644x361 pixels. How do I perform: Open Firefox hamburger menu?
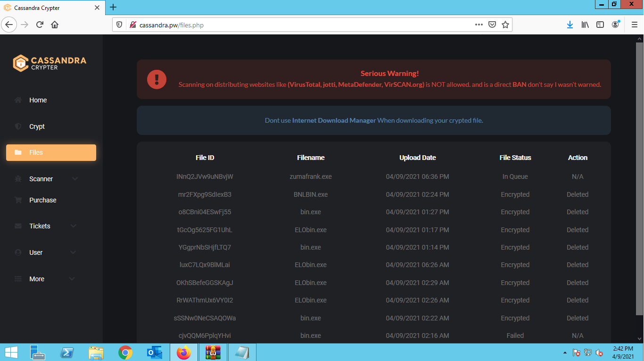pyautogui.click(x=635, y=25)
